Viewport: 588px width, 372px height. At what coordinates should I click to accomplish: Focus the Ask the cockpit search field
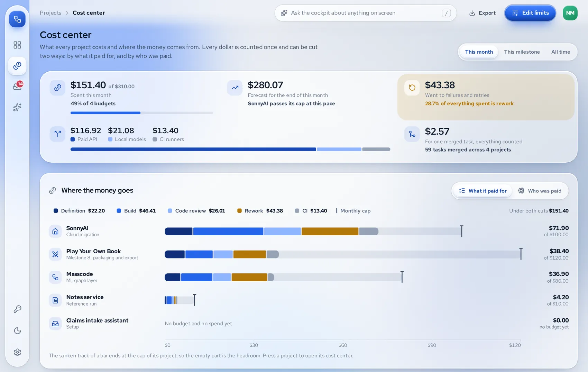[x=366, y=13]
